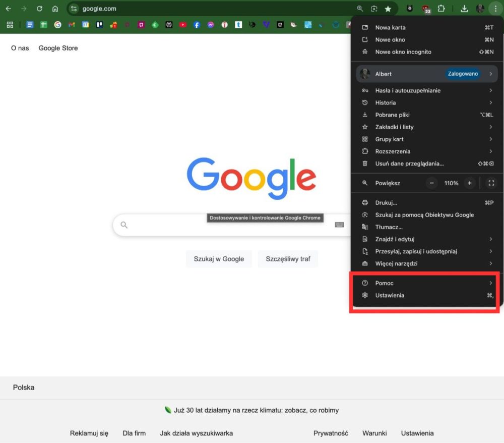Open the Google Calendar bookmark
504x443 pixels.
(x=86, y=25)
